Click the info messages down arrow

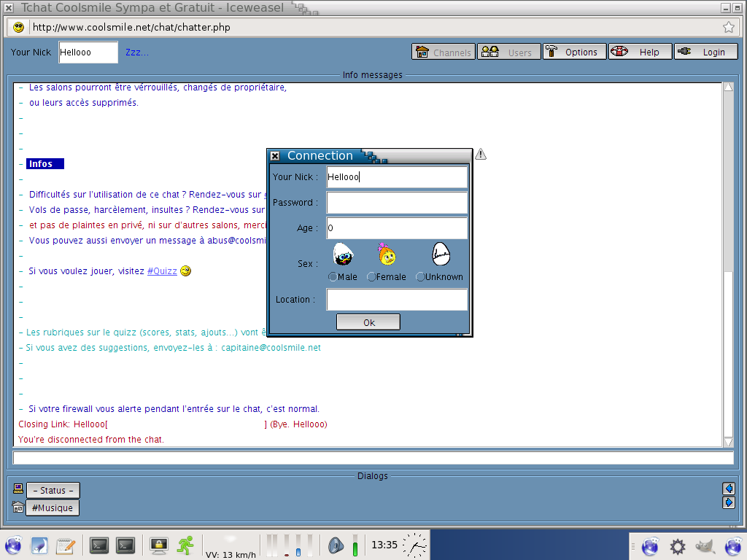coord(729,443)
